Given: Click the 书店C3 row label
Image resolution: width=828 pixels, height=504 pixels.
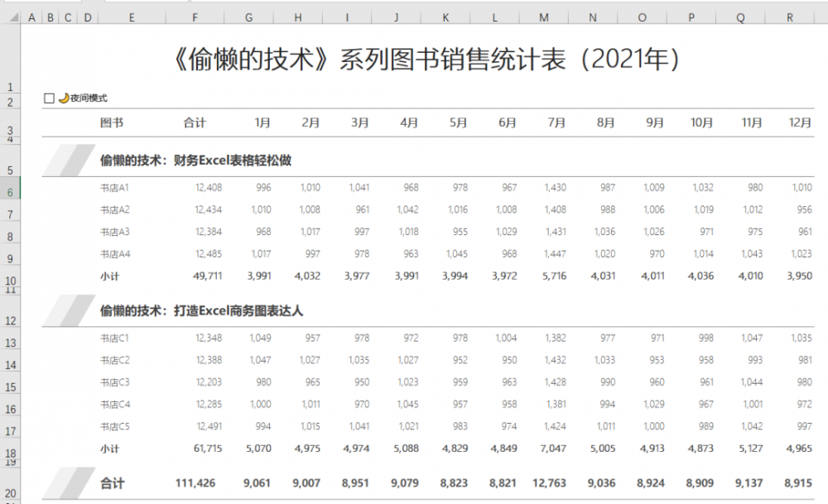Looking at the screenshot, I should click(114, 382).
